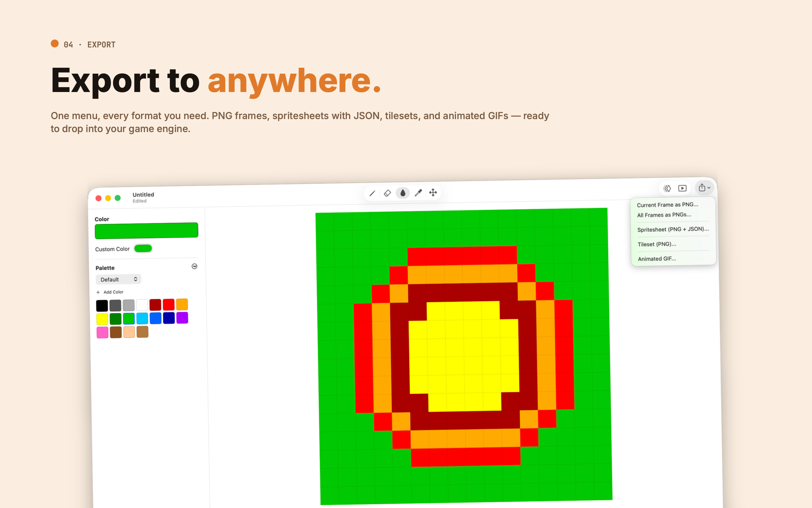Select the Eyedropper color picker tool
Viewport: 812px width, 508px height.
pyautogui.click(x=418, y=193)
